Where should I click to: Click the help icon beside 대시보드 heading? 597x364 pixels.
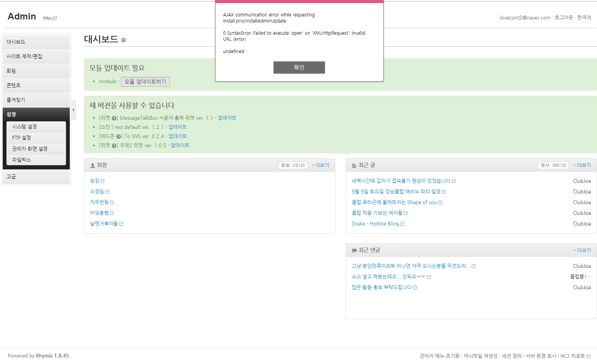pos(124,40)
